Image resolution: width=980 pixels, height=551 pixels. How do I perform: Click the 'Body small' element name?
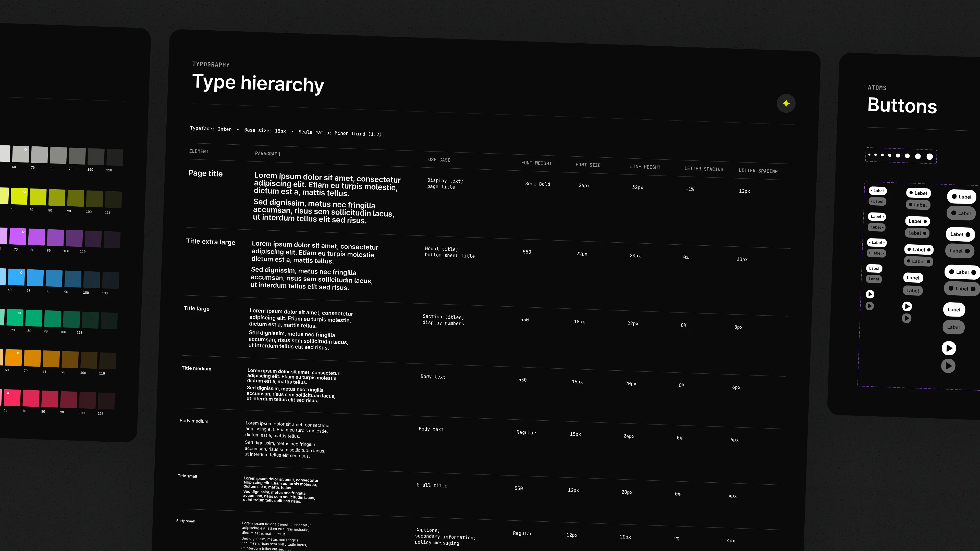pos(185,521)
